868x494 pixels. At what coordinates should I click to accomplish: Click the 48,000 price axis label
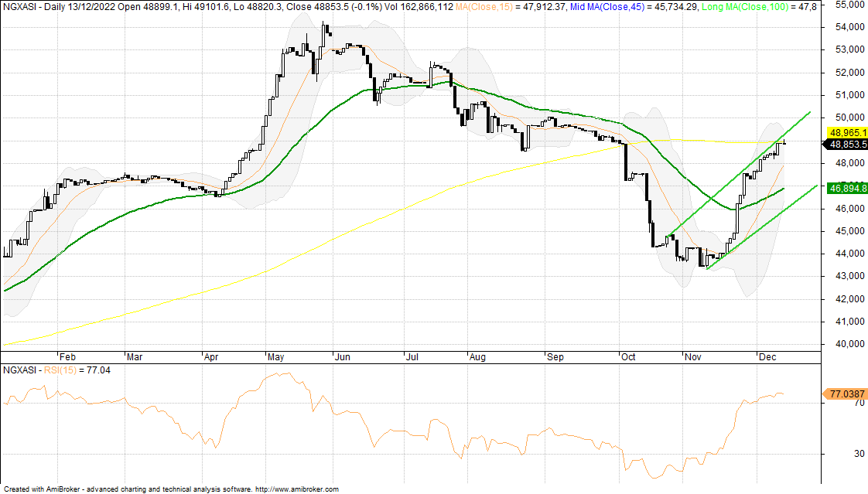tap(849, 163)
